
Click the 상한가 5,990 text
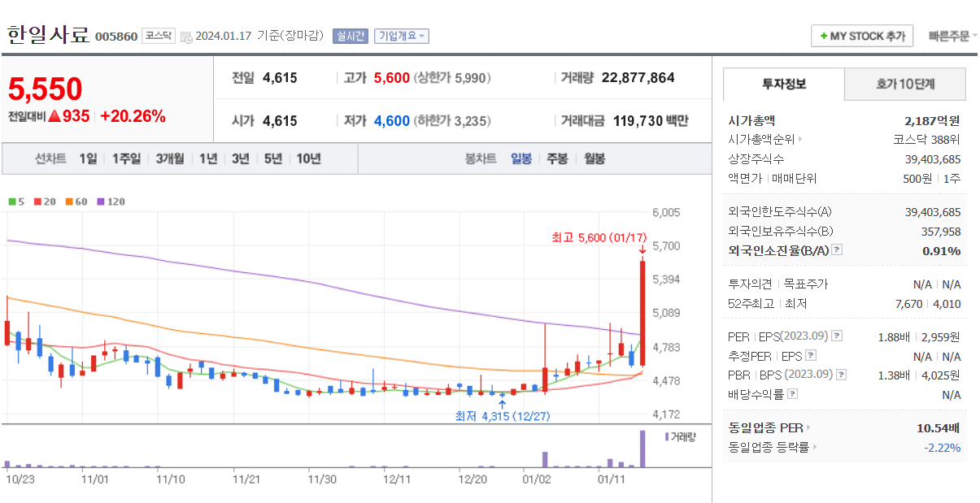click(452, 78)
